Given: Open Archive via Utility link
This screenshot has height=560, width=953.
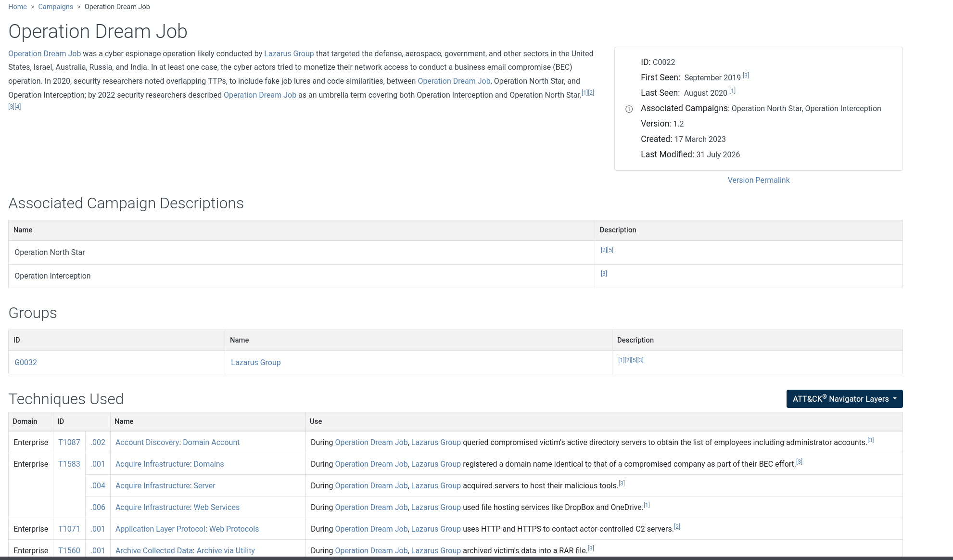Looking at the screenshot, I should tap(226, 550).
